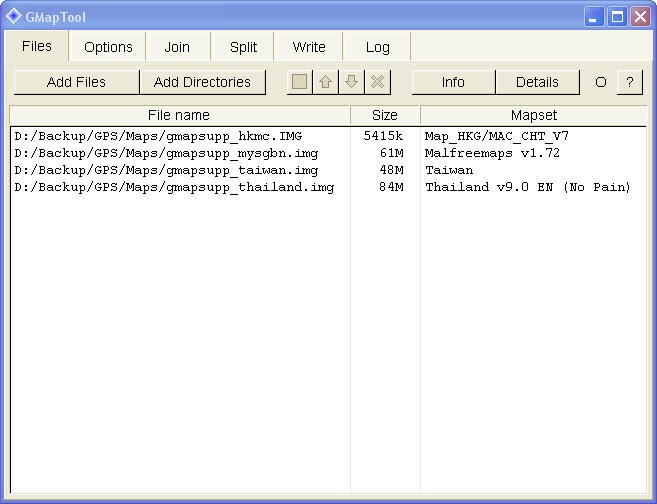
Task: Click the GMapTool diamond title bar icon
Action: click(x=14, y=16)
